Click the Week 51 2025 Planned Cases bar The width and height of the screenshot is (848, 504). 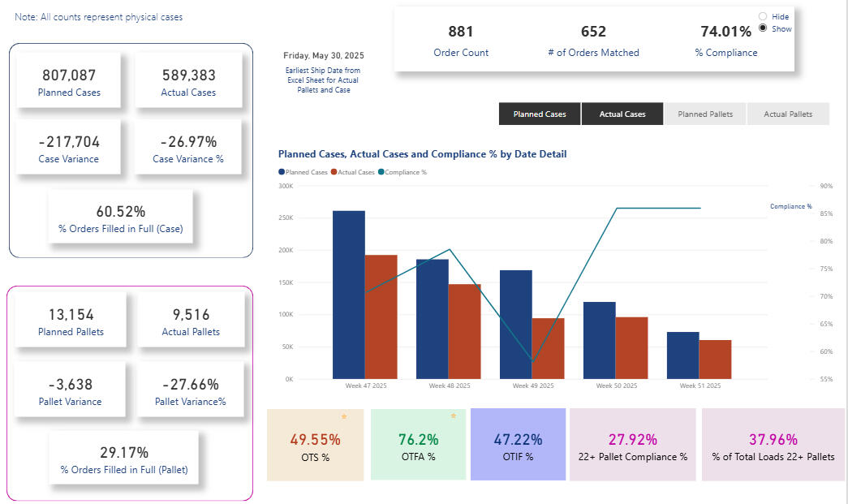tap(682, 355)
